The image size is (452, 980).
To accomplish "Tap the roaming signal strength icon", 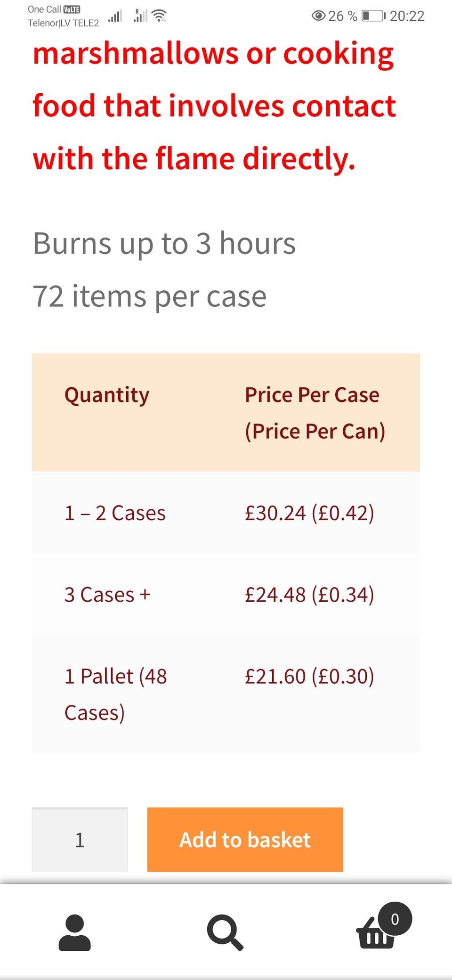I will pos(140,16).
